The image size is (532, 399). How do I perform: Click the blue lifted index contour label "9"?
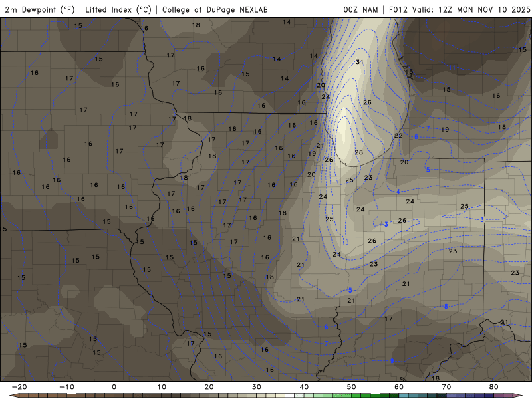392,361
